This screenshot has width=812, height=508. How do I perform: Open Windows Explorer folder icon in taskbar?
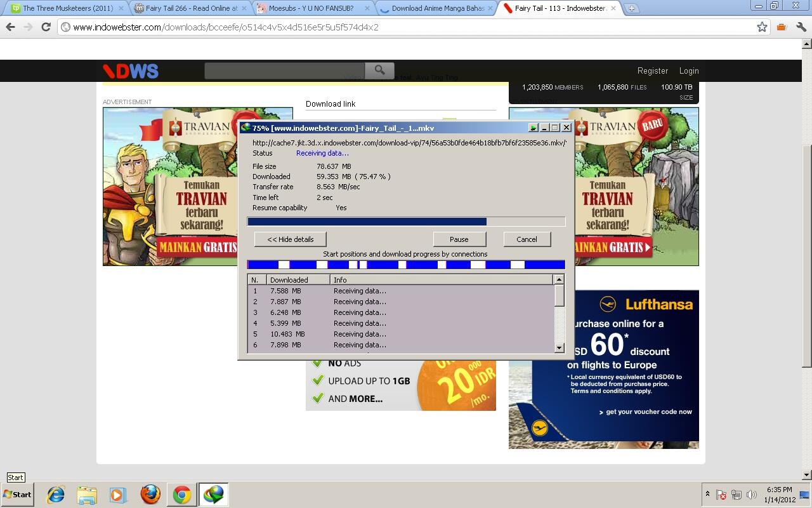tap(87, 494)
